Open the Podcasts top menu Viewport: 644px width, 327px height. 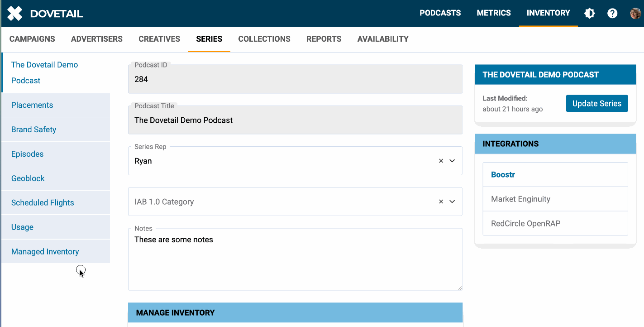[440, 13]
